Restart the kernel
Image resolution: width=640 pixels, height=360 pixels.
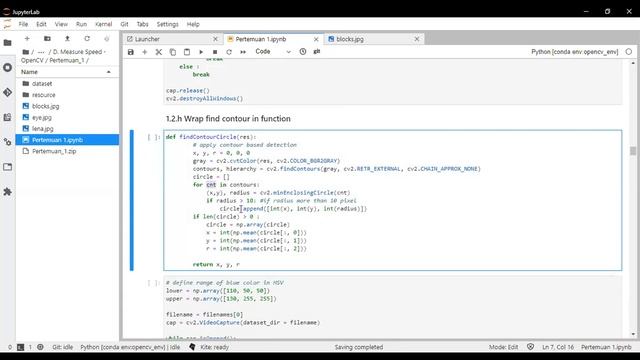229,52
